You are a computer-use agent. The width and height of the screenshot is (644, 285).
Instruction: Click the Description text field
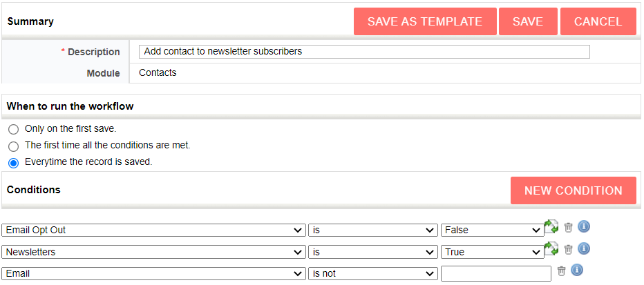(x=364, y=52)
